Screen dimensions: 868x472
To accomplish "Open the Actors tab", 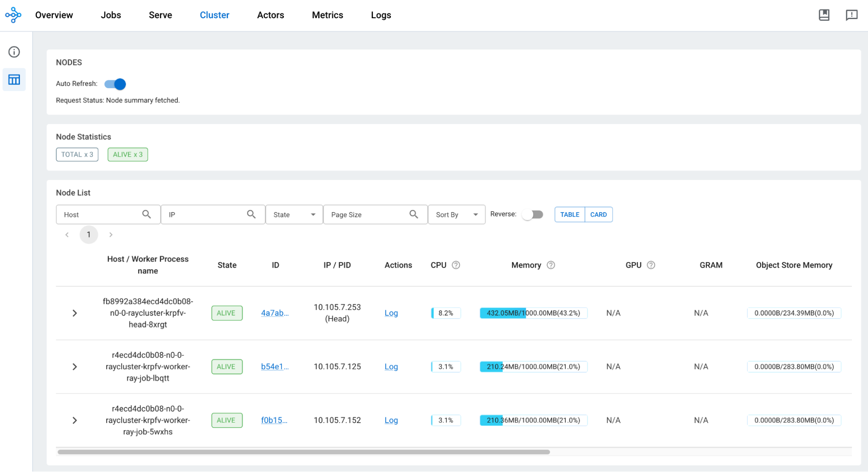I will (271, 15).
